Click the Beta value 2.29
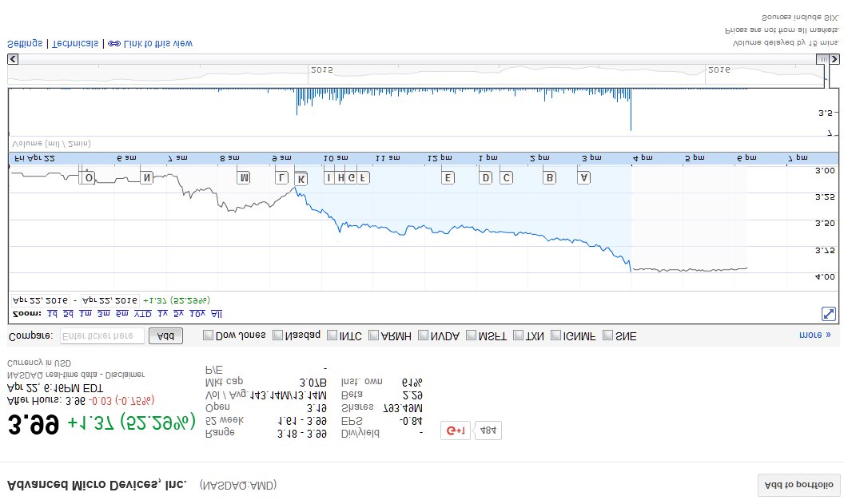 point(412,395)
